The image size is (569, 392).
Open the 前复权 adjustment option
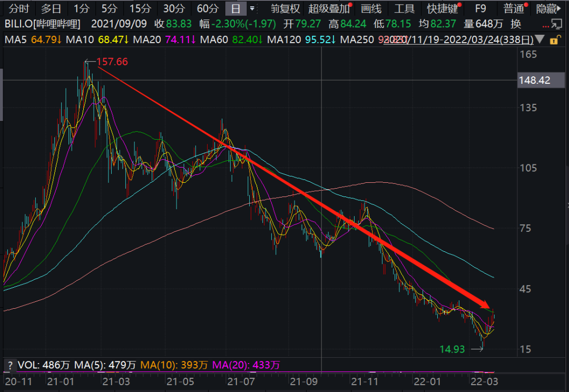pos(285,8)
